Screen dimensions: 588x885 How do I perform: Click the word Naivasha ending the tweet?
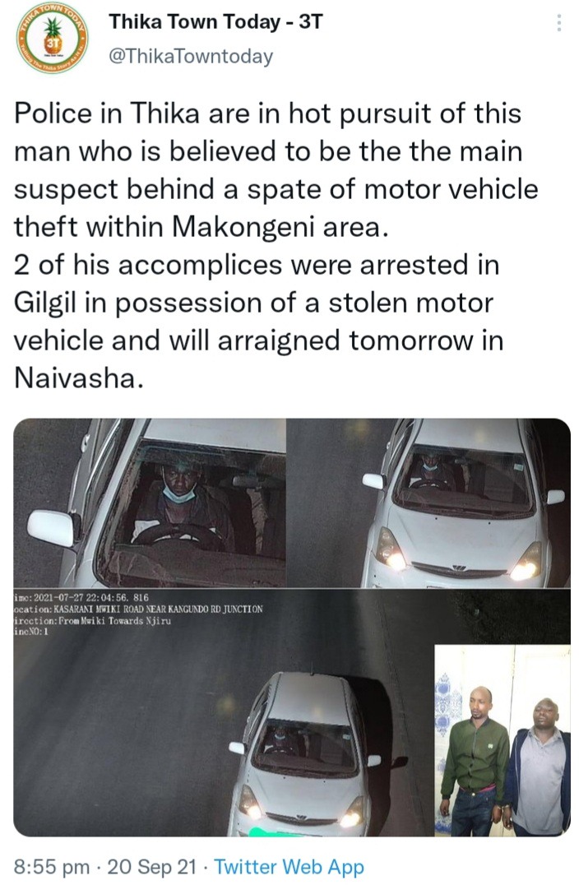click(x=75, y=378)
